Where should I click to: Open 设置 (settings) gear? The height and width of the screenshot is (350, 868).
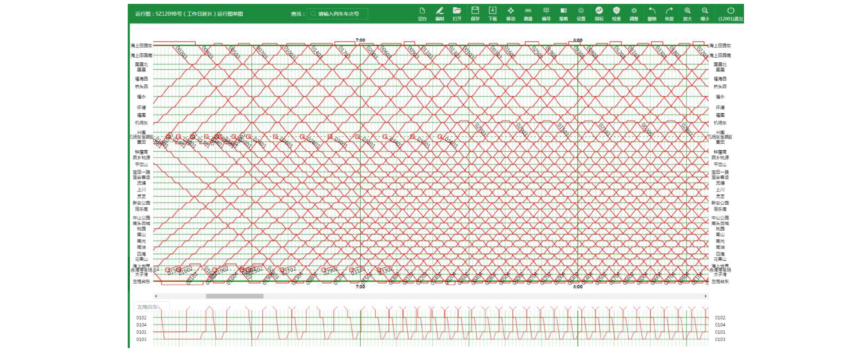point(581,14)
